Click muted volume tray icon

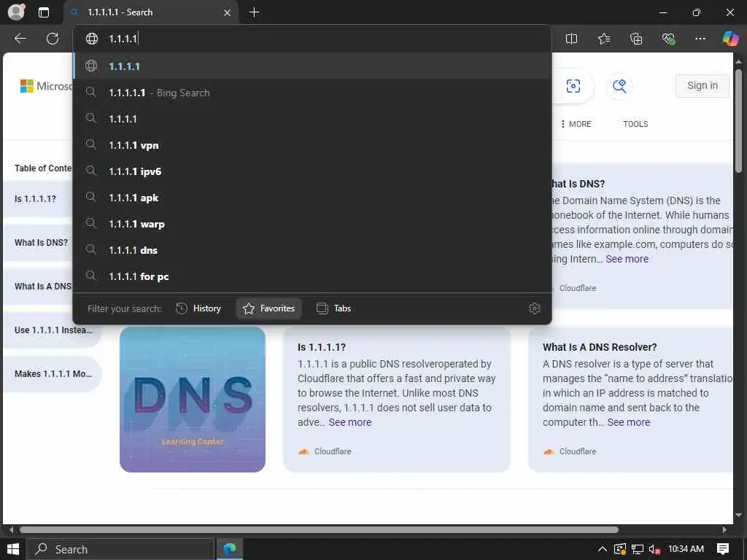654,550
